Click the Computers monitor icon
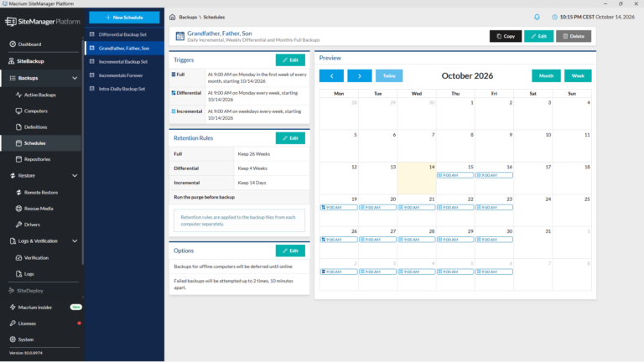644x362 pixels. (x=18, y=111)
